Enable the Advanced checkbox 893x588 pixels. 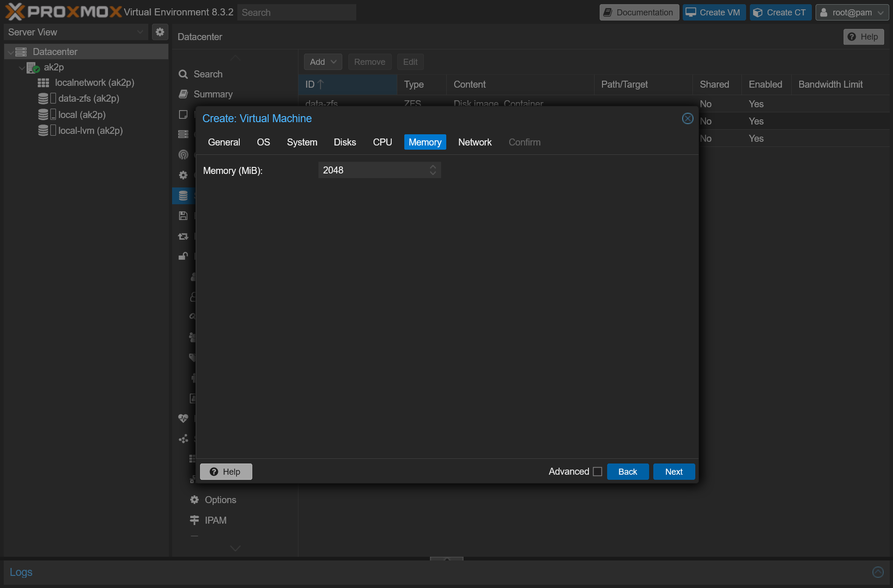coord(597,472)
